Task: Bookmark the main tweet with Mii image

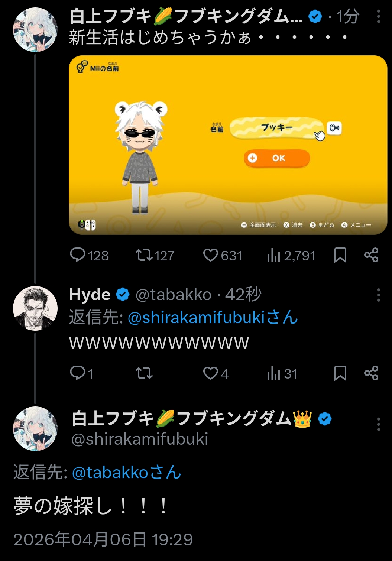Action: (x=340, y=255)
